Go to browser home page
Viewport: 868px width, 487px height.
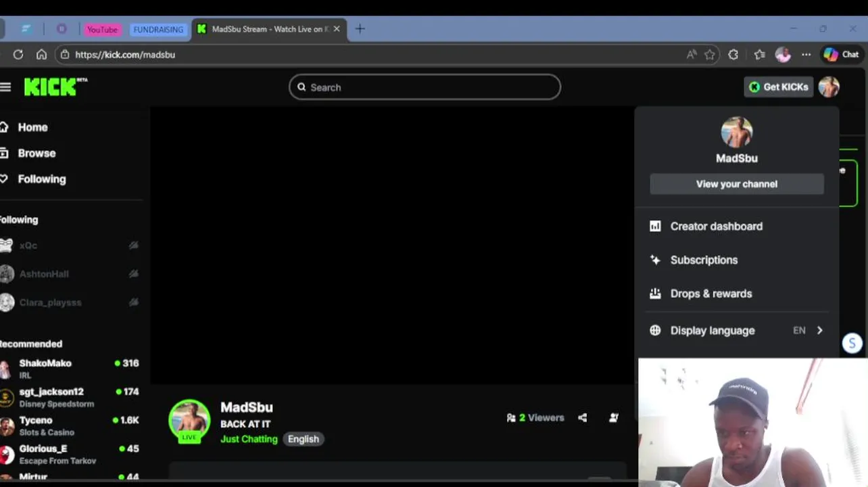point(41,55)
